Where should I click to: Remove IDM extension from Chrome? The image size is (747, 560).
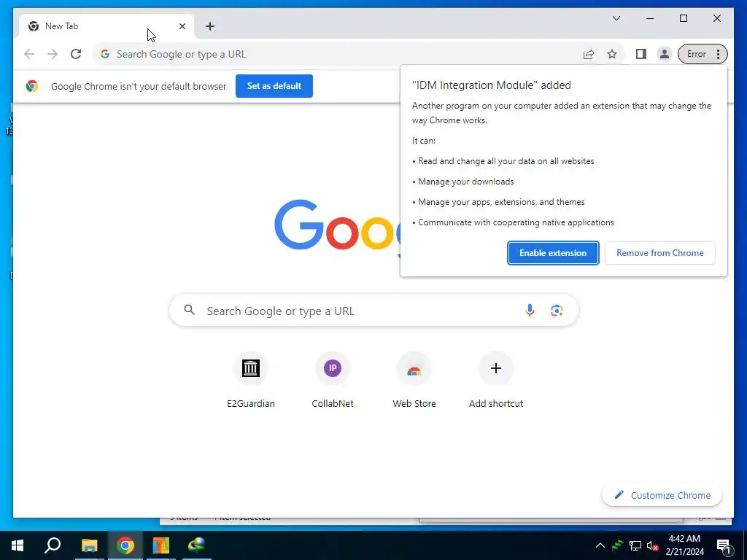pos(659,253)
